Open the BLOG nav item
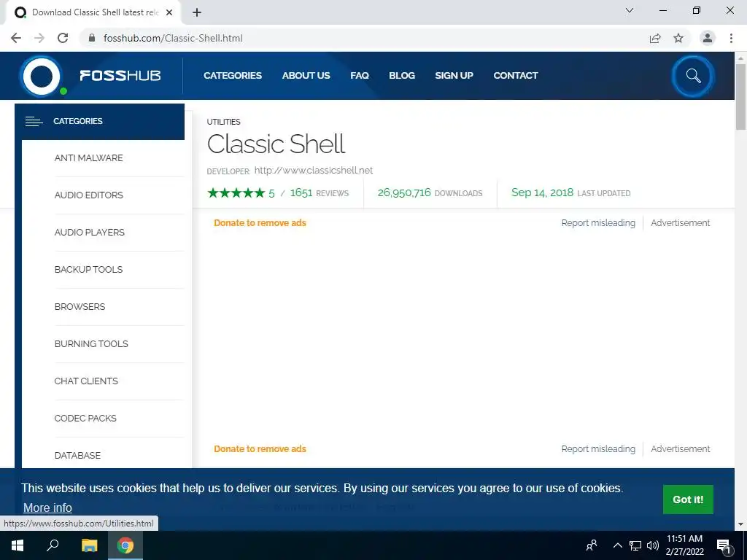This screenshot has height=560, width=747. tap(402, 75)
